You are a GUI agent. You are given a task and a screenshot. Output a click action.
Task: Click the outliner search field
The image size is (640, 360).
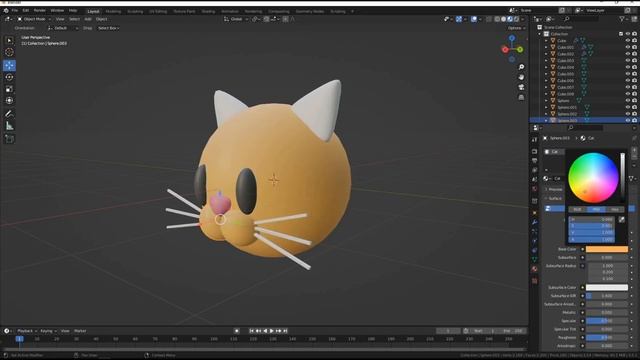[582, 19]
